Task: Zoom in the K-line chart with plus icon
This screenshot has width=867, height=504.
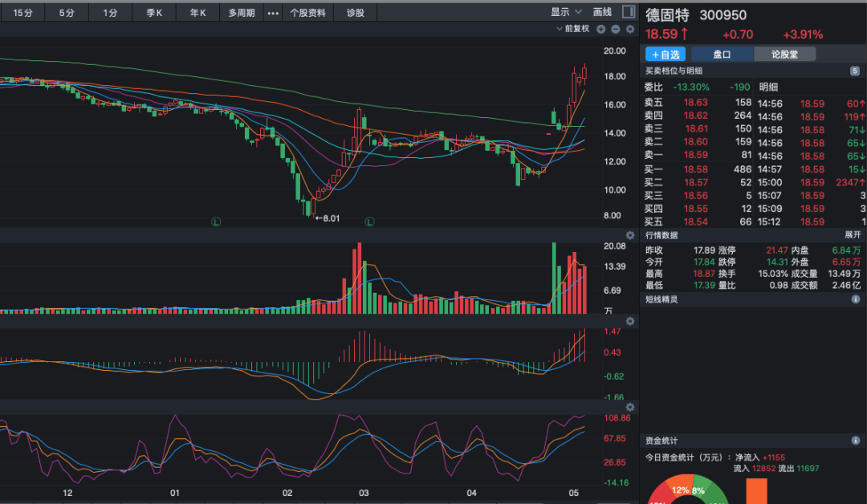Action: [601, 29]
